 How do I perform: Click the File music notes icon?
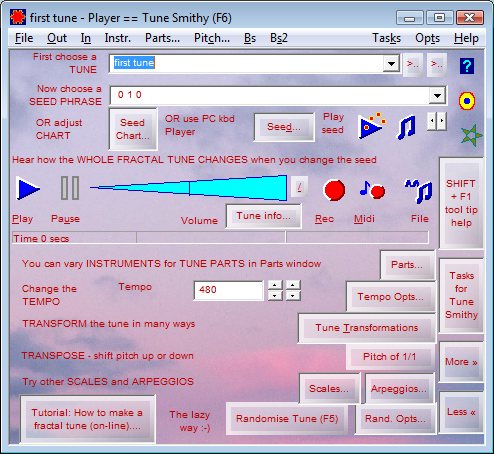(x=418, y=191)
